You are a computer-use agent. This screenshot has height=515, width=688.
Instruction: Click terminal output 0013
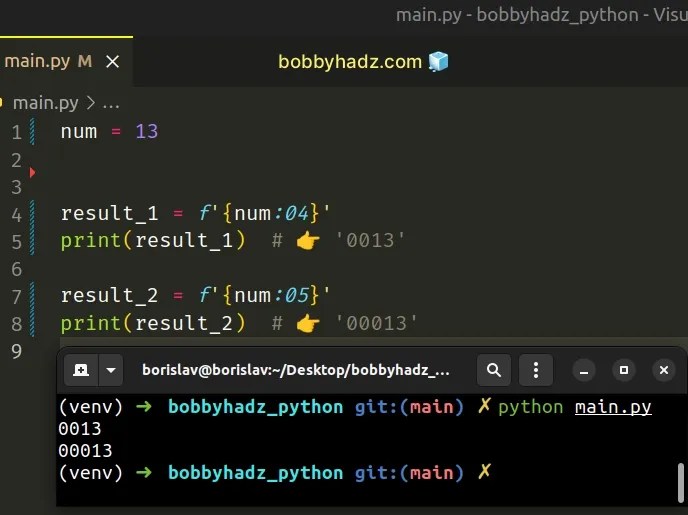(79, 429)
